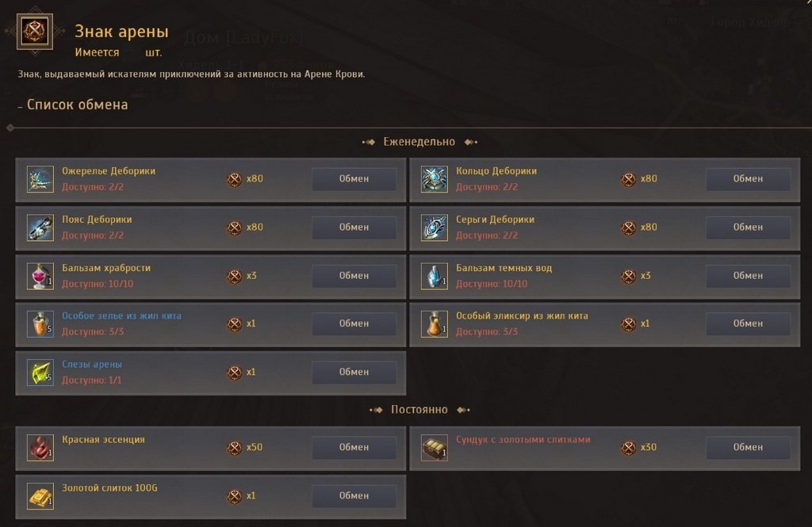Viewport: 812px width, 527px height.
Task: Click the Красная эссенция item icon
Action: coord(40,447)
